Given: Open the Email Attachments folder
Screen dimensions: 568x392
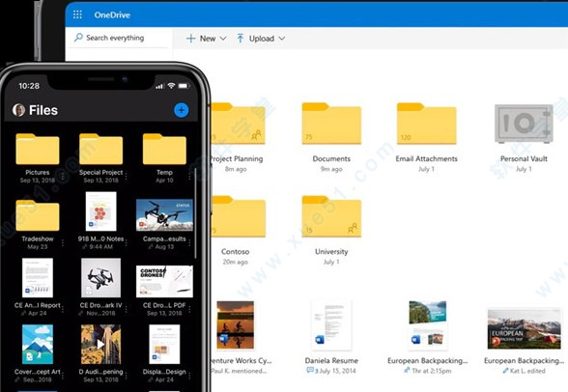Looking at the screenshot, I should 426,124.
